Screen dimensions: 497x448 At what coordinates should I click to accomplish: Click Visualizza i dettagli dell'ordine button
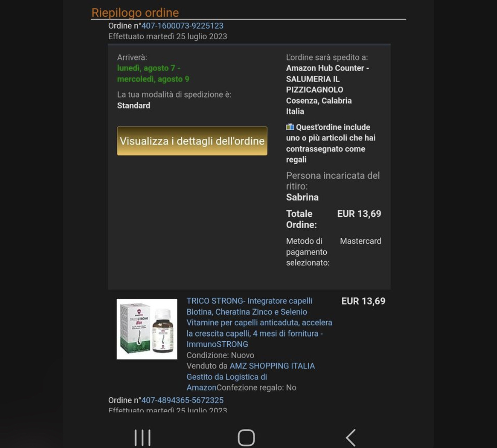pyautogui.click(x=192, y=141)
